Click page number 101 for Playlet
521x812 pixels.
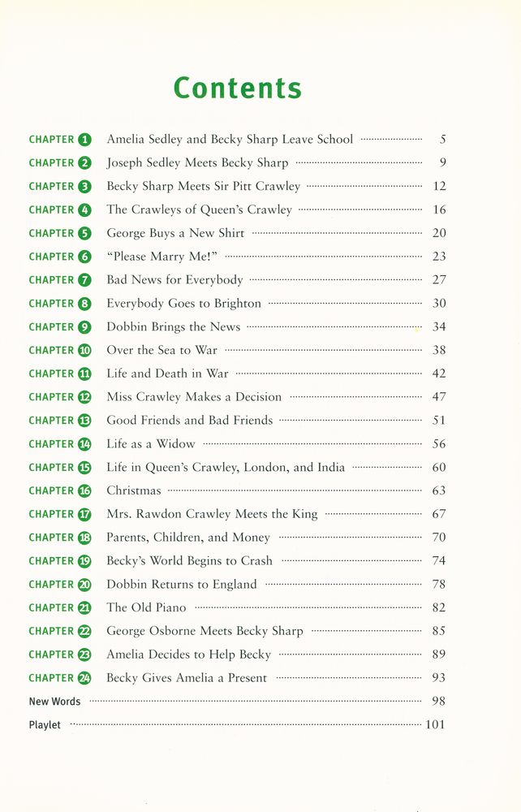pyautogui.click(x=435, y=724)
